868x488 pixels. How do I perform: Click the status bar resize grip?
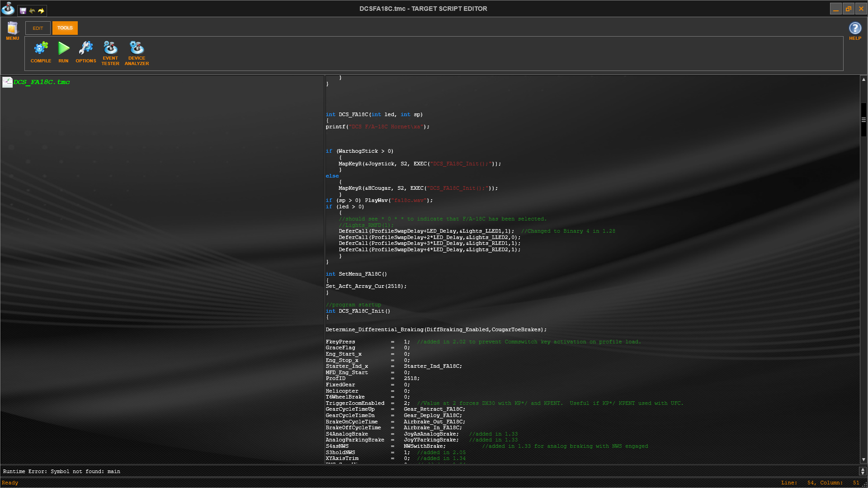click(864, 484)
